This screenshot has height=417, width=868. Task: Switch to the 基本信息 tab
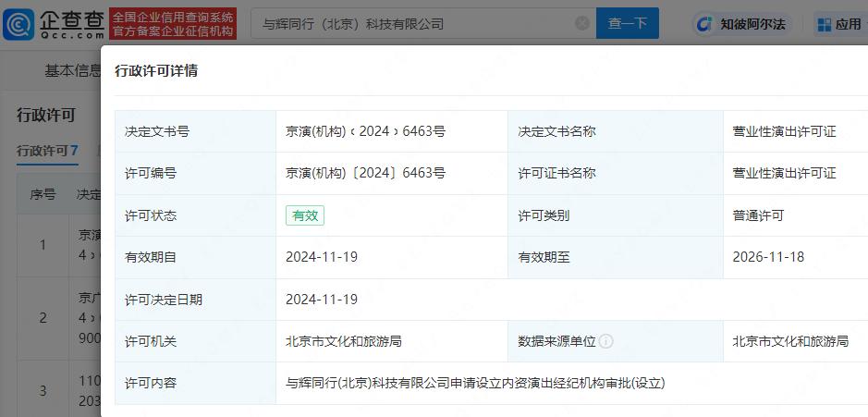[x=73, y=70]
